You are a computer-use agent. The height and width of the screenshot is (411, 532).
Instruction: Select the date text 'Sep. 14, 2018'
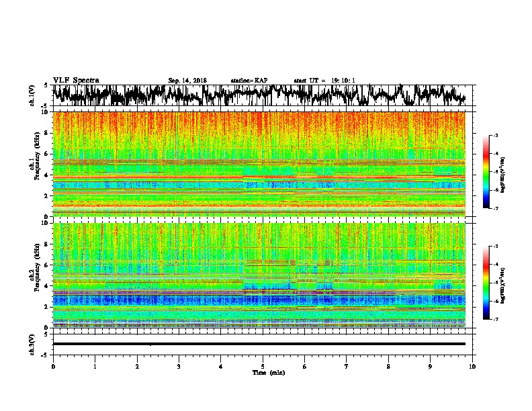187,81
